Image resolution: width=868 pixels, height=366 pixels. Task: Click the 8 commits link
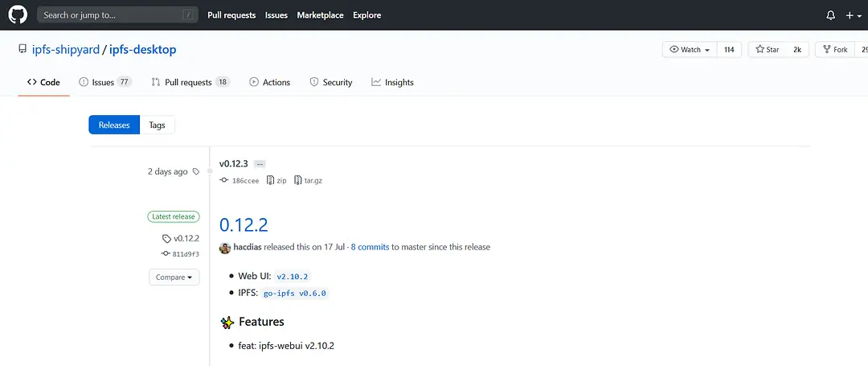pos(370,247)
